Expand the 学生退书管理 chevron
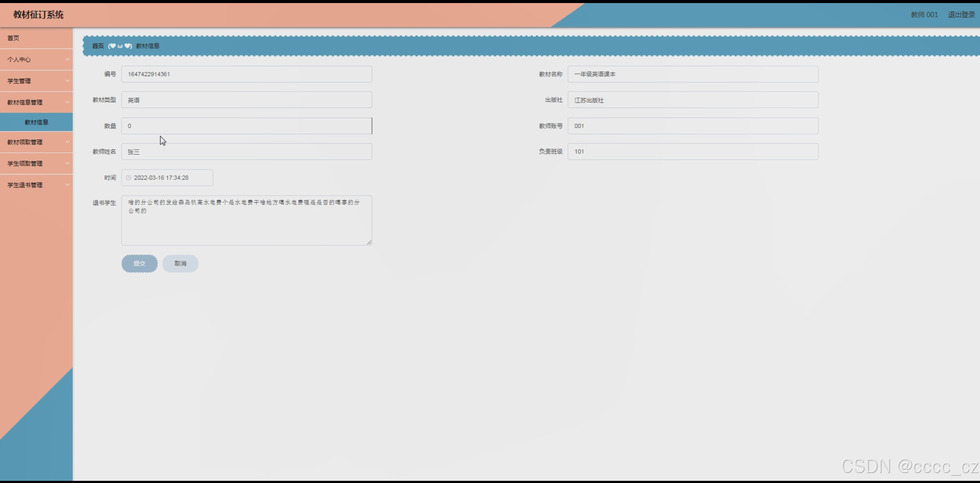Image resolution: width=980 pixels, height=483 pixels. click(x=68, y=185)
